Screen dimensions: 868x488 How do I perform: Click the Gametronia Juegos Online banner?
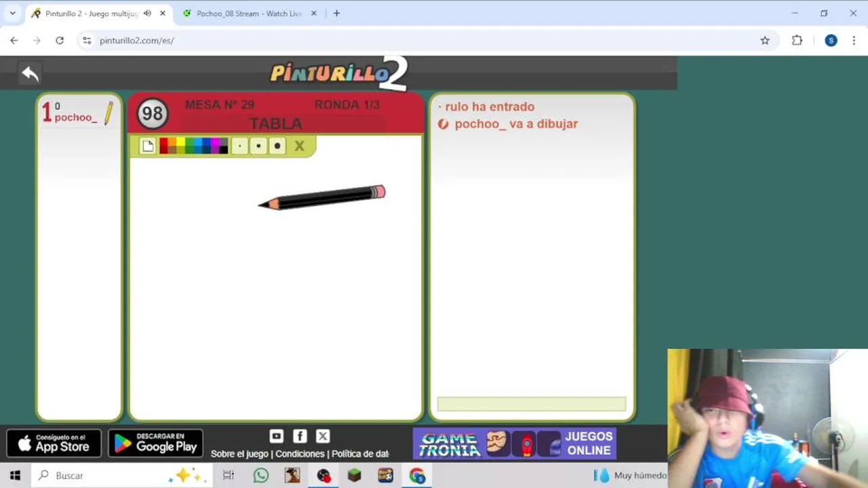[x=515, y=443]
